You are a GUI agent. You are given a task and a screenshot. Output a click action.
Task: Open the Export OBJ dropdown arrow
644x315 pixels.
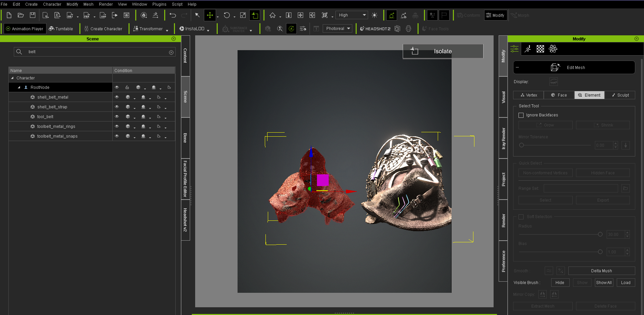point(78,17)
